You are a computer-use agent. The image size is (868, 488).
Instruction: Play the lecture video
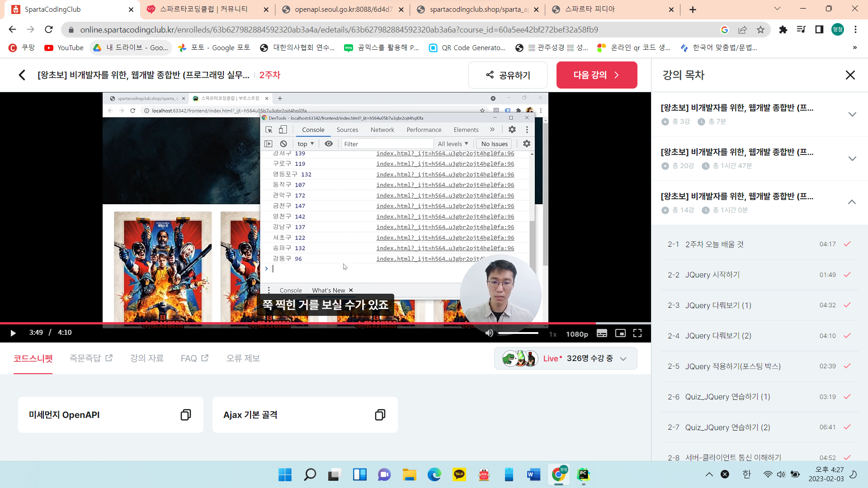(x=13, y=333)
